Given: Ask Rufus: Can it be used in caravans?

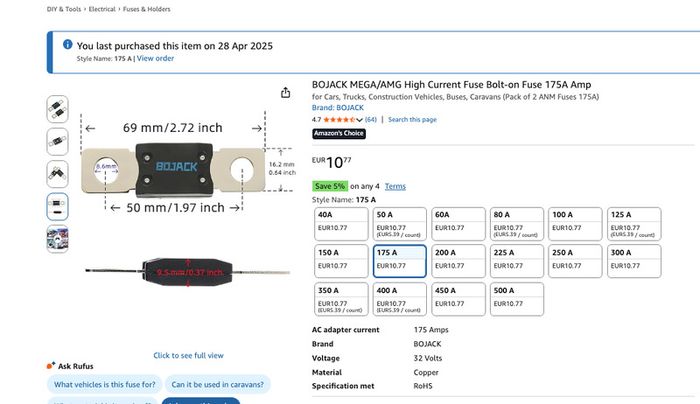Looking at the screenshot, I should [217, 384].
